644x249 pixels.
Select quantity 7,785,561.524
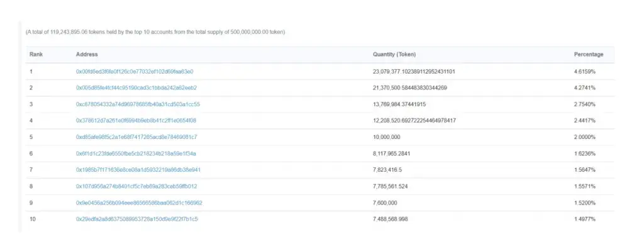click(390, 186)
